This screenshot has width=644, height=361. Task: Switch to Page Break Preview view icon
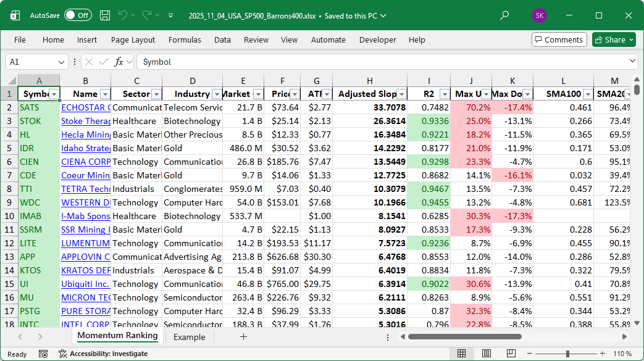point(511,354)
